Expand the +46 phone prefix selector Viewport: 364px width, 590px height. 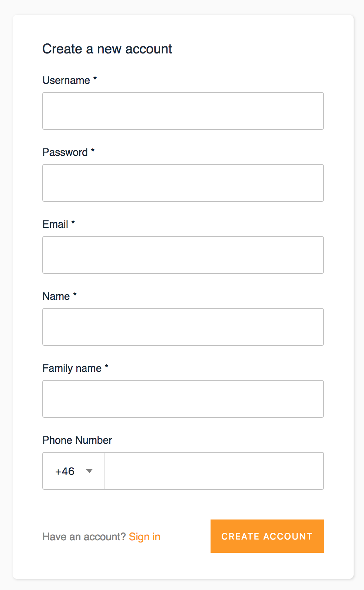point(74,471)
